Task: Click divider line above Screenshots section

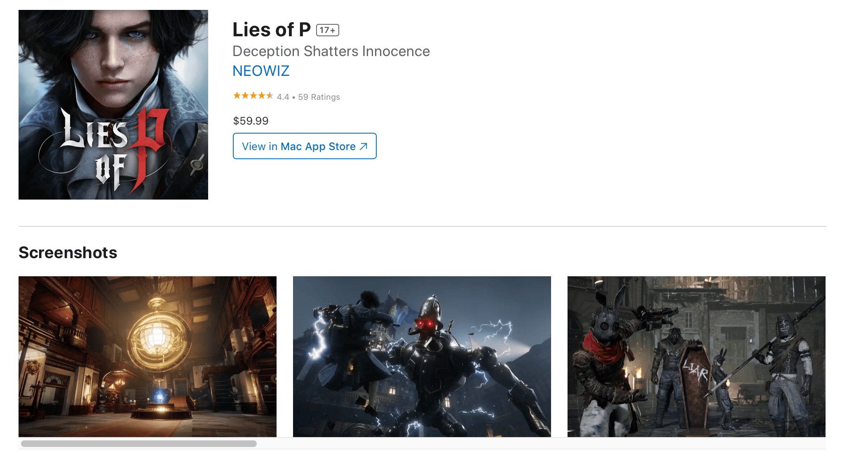Action: (422, 226)
